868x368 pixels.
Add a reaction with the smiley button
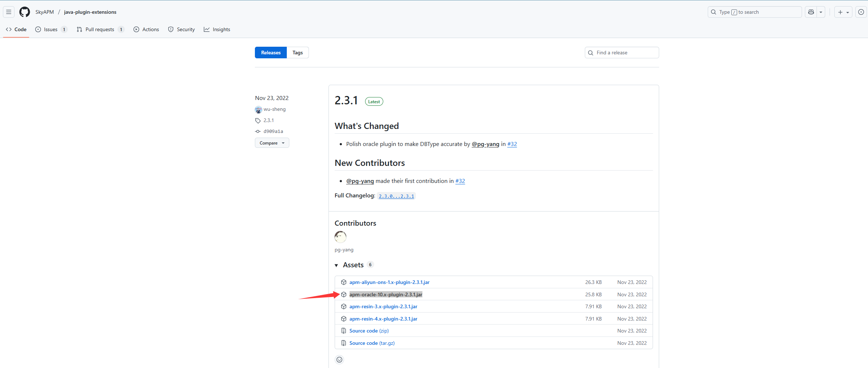pos(339,360)
